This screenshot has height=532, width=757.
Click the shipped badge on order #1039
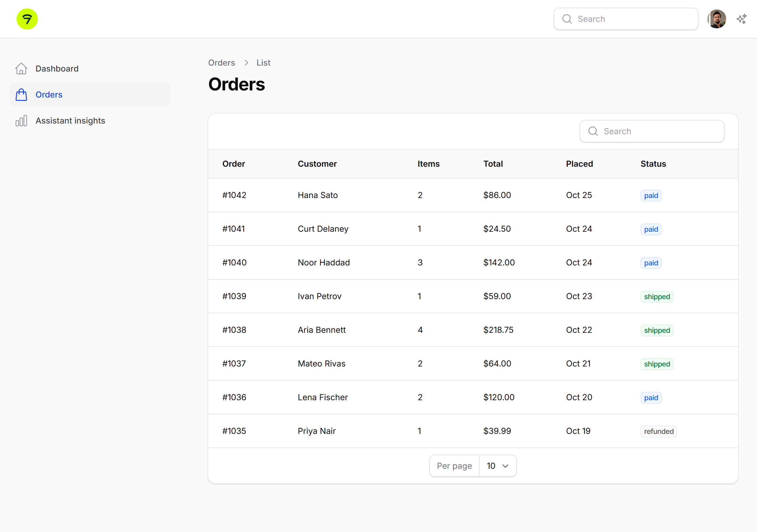pyautogui.click(x=657, y=296)
